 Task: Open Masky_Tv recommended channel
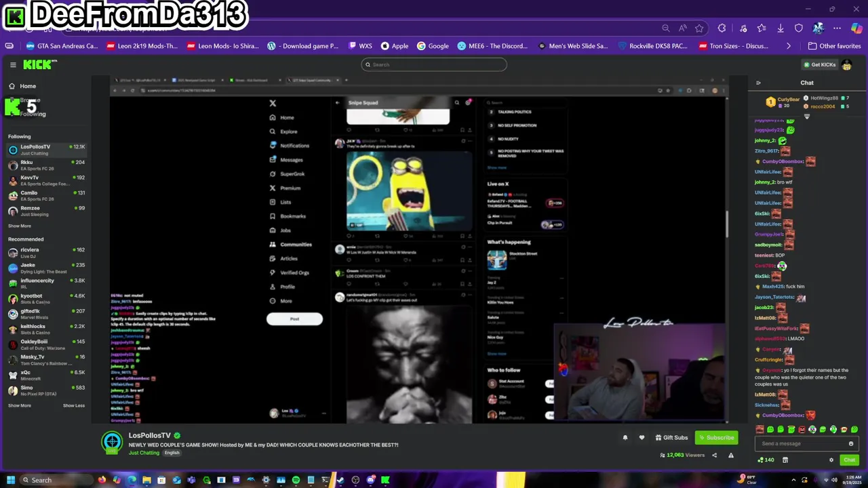[46, 359]
